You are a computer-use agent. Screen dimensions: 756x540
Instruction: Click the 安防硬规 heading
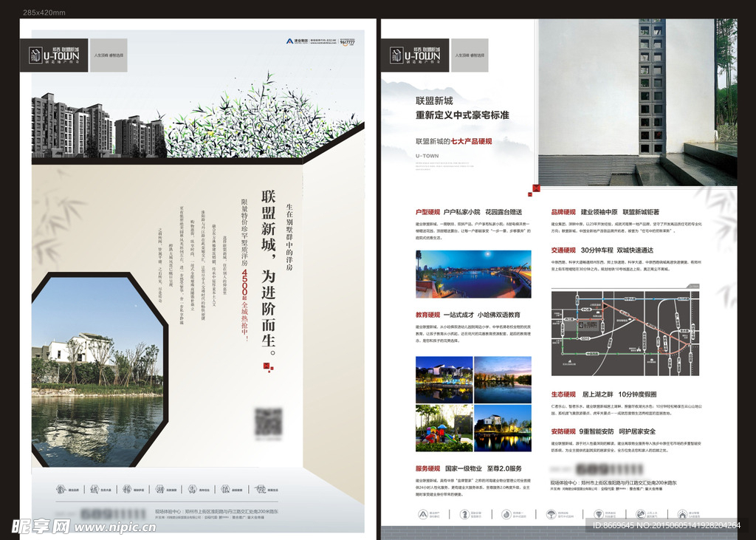[563, 431]
